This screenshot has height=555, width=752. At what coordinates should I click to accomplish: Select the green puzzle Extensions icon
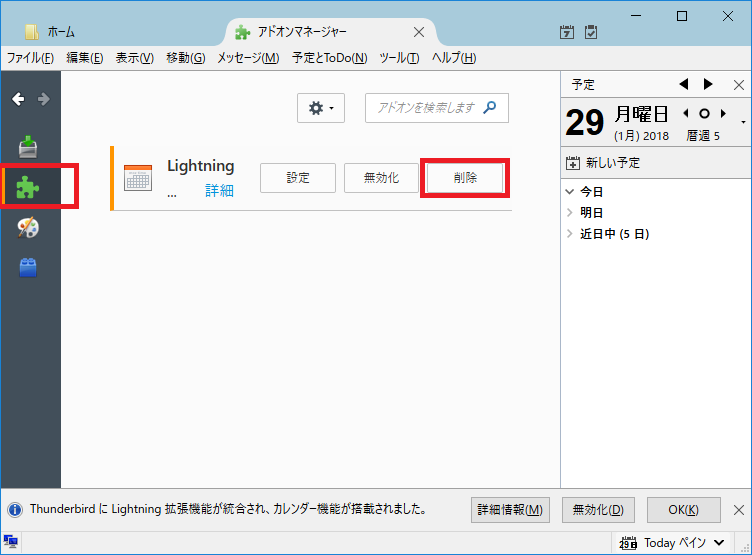[x=28, y=187]
